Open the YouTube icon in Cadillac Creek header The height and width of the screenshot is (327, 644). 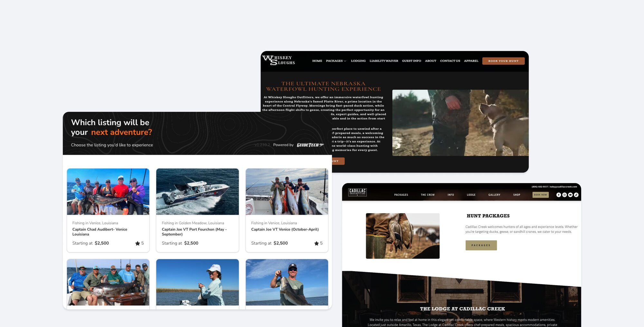click(x=570, y=194)
